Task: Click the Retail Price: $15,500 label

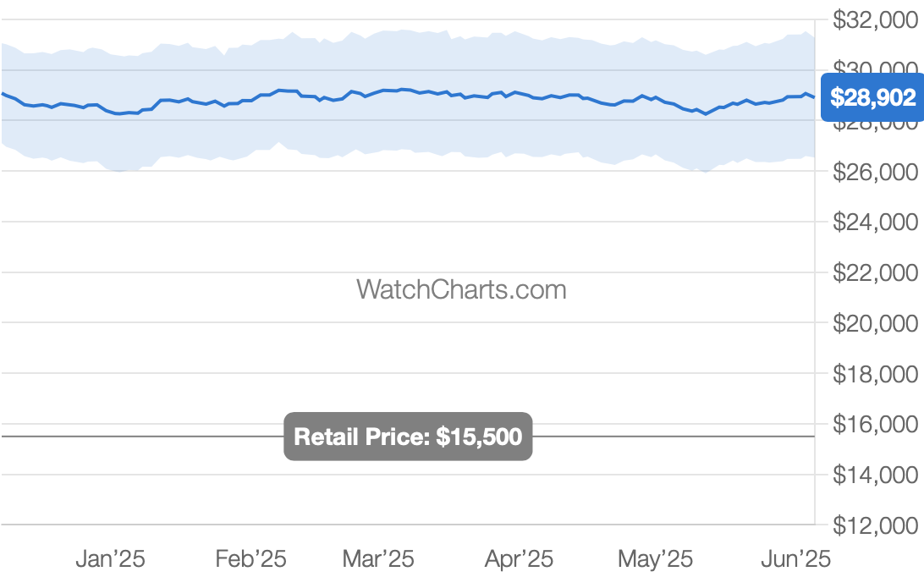Action: point(408,437)
